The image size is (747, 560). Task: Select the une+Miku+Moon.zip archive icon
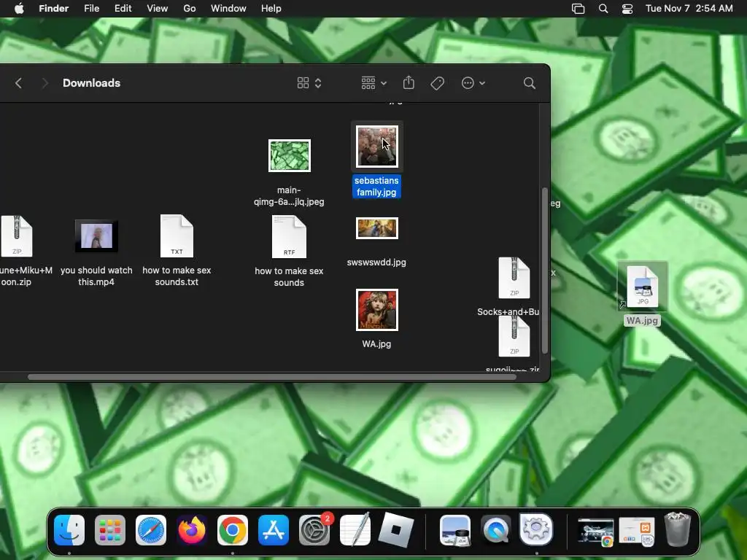coord(17,236)
